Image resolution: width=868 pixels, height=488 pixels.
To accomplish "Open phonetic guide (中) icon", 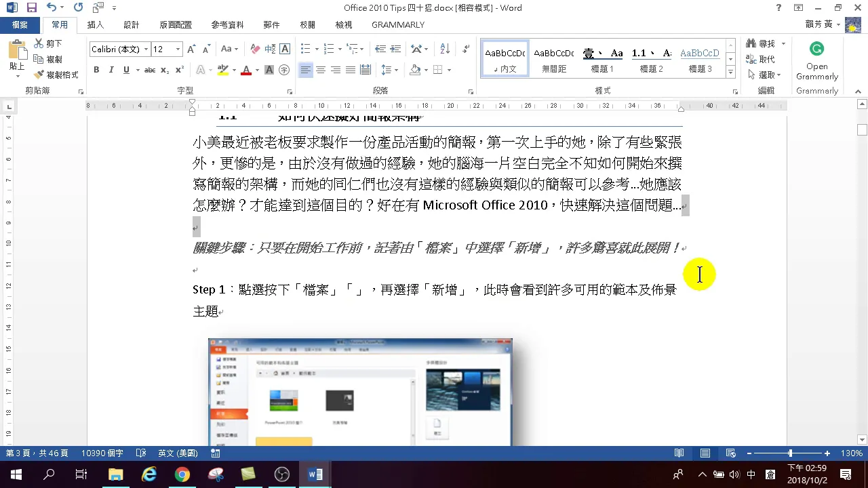I will tap(271, 49).
